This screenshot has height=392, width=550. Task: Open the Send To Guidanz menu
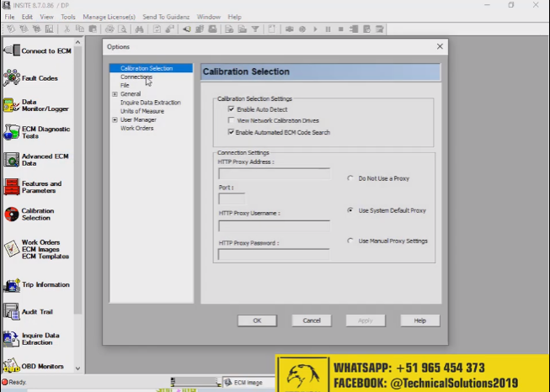tap(165, 17)
